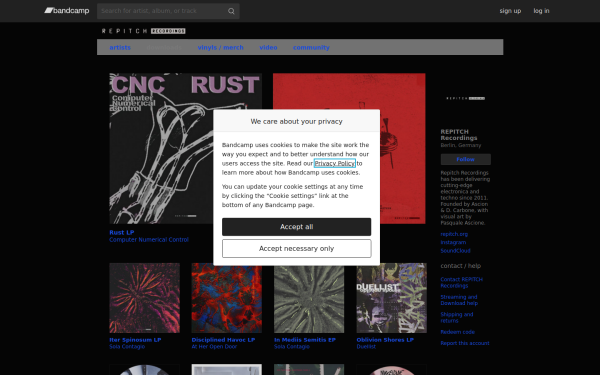Click the REPITCH Recordings header logo
Screen dimensions: 600x375
[143, 31]
